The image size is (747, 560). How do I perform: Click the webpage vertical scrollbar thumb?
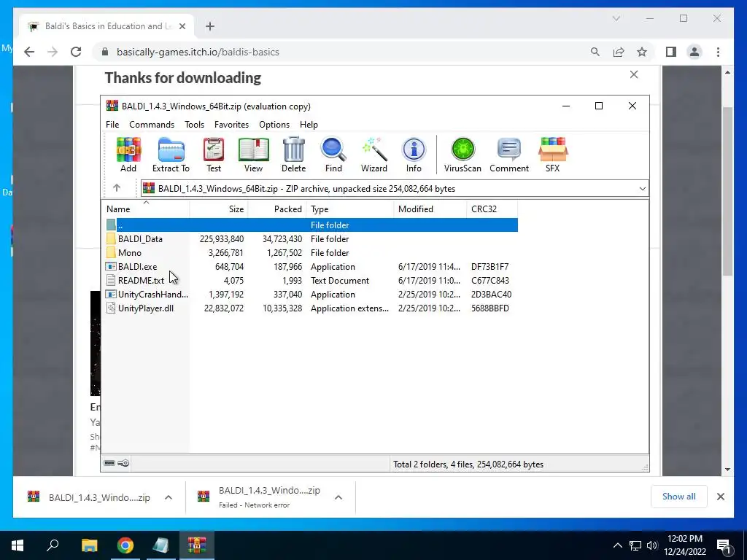point(727,191)
